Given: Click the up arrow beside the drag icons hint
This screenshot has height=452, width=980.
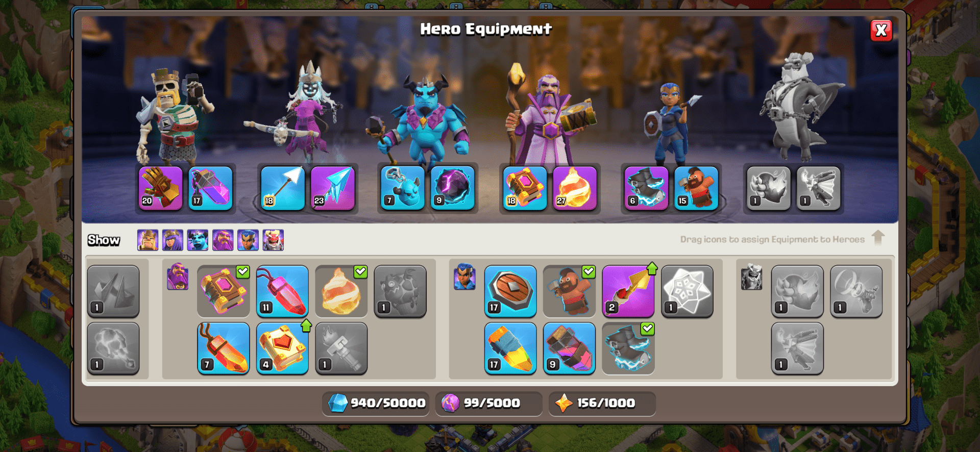Looking at the screenshot, I should click(878, 238).
